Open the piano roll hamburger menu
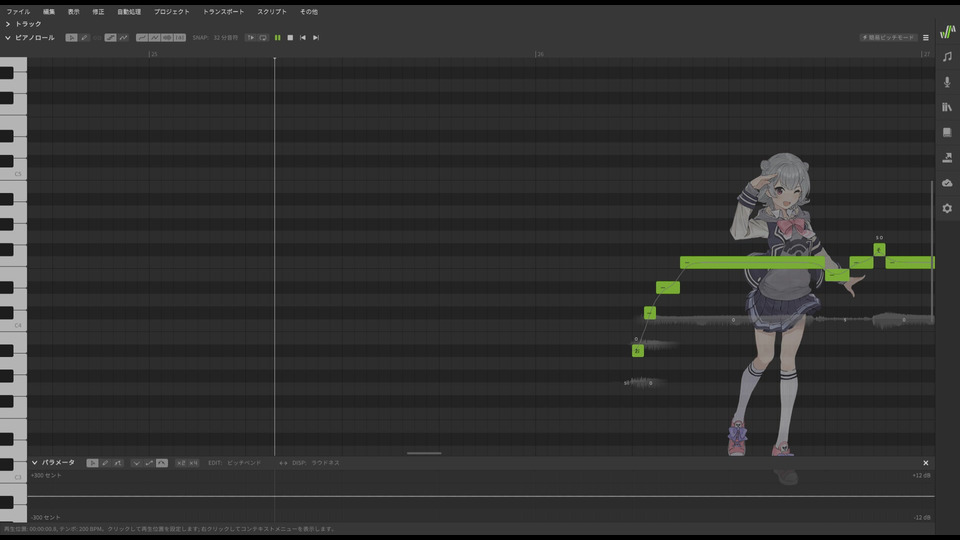The height and width of the screenshot is (540, 960). tap(926, 38)
